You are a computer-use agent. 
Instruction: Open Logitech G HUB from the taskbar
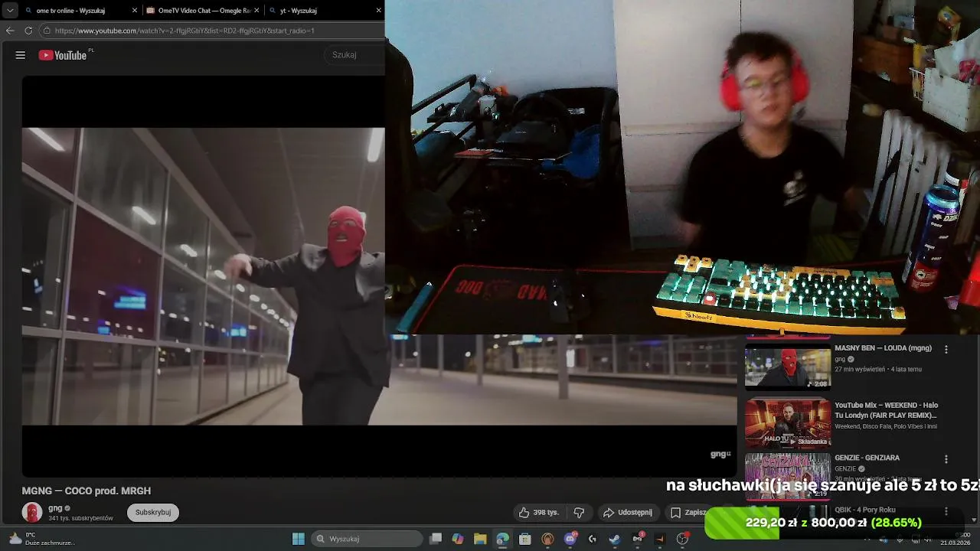(x=592, y=539)
